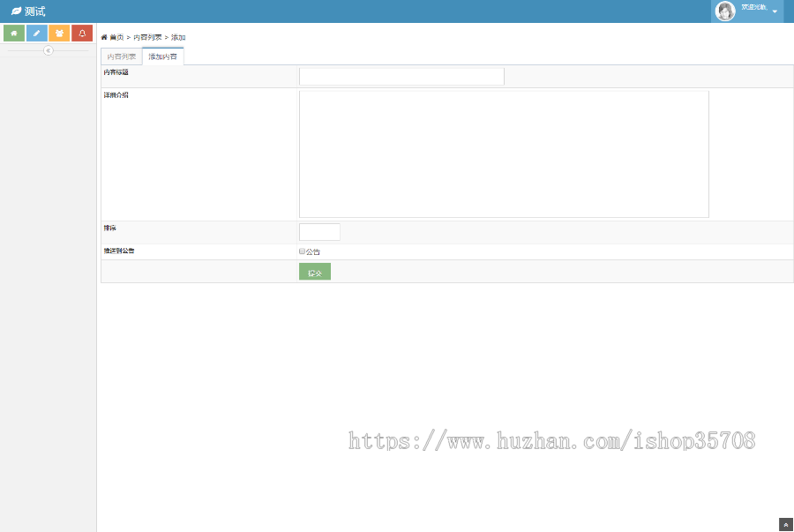Switch to the 内容列表 tab
The height and width of the screenshot is (532, 794).
(x=122, y=56)
